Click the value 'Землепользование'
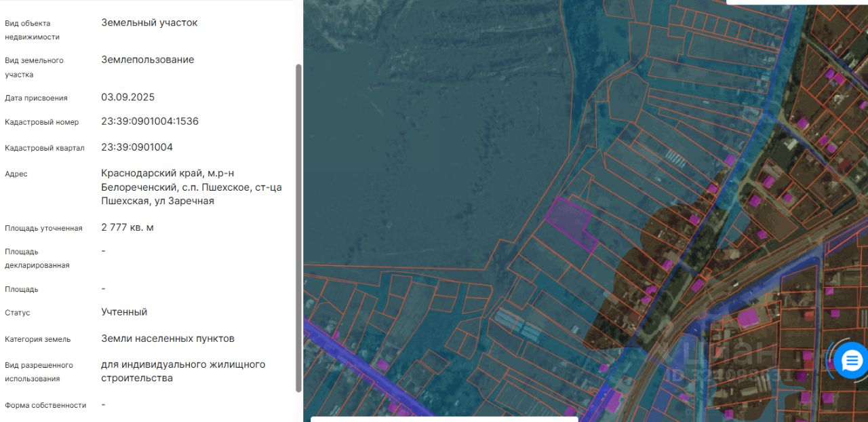This screenshot has height=422, width=868. point(148,60)
